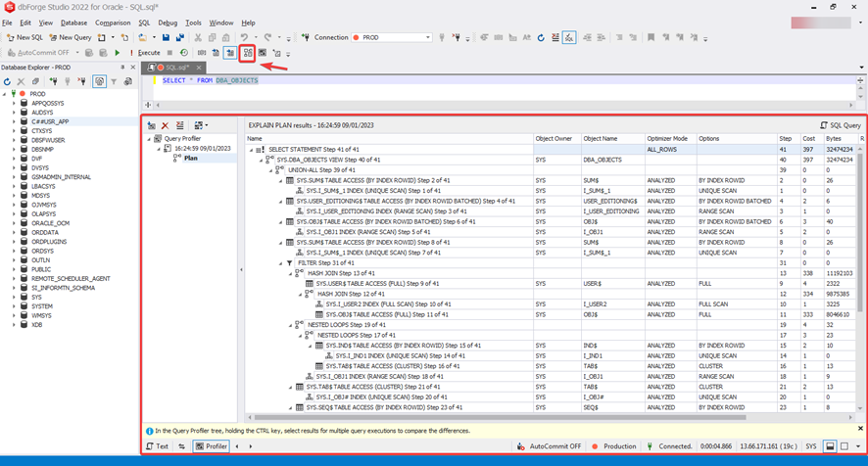Click the red X delete icon in profiler panel
The height and width of the screenshot is (466, 868).
click(x=165, y=125)
